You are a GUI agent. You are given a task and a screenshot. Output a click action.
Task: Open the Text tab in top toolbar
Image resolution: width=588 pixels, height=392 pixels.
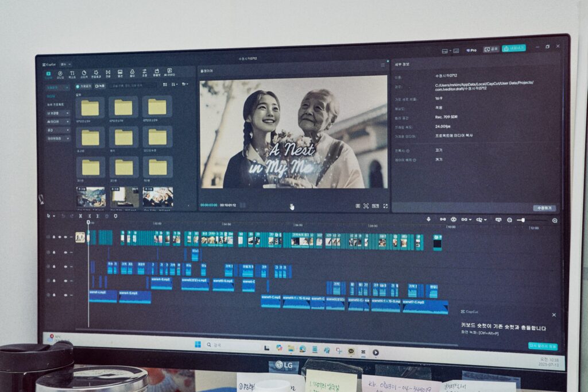(x=72, y=74)
